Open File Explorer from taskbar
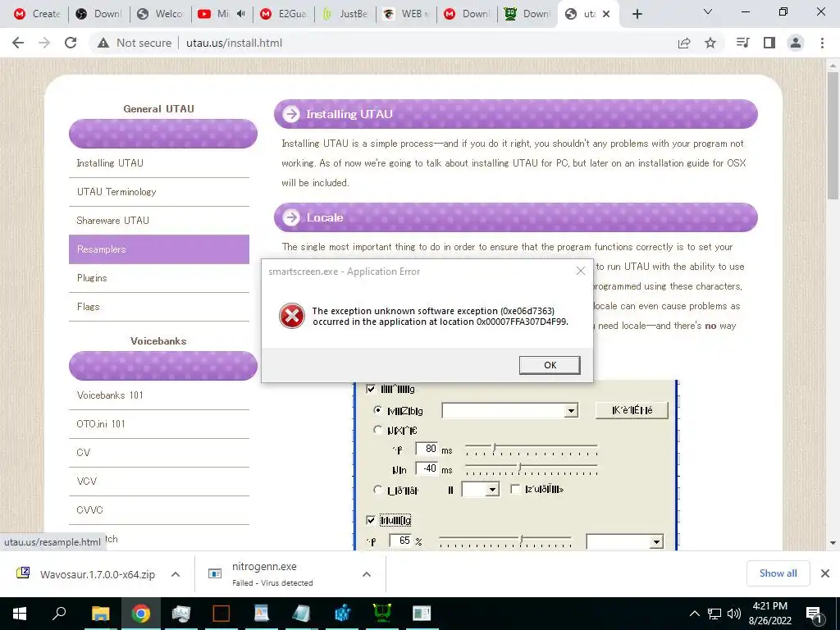840x630 pixels. (x=100, y=614)
